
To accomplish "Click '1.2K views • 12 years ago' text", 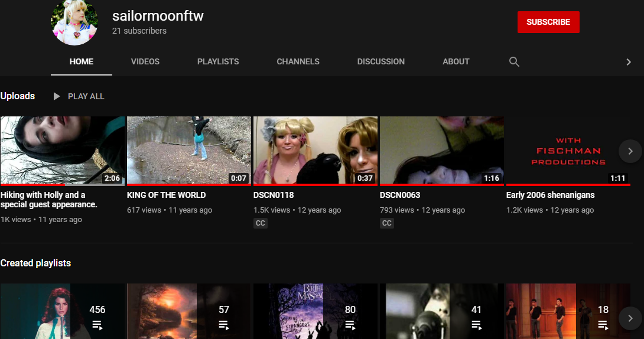I will click(x=551, y=210).
